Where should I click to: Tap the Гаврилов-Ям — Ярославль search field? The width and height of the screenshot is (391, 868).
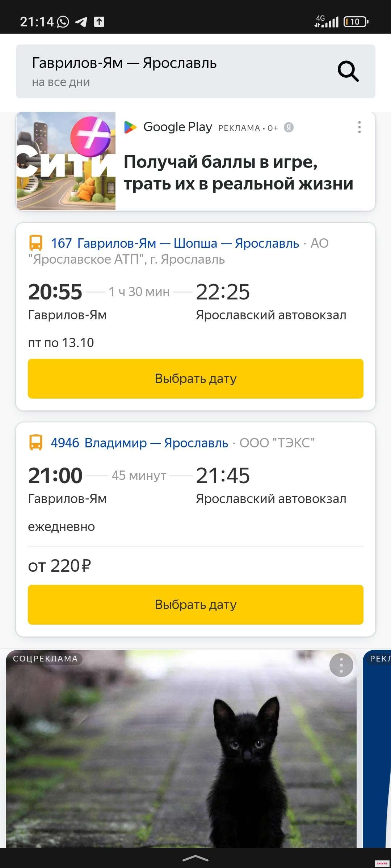click(x=174, y=71)
